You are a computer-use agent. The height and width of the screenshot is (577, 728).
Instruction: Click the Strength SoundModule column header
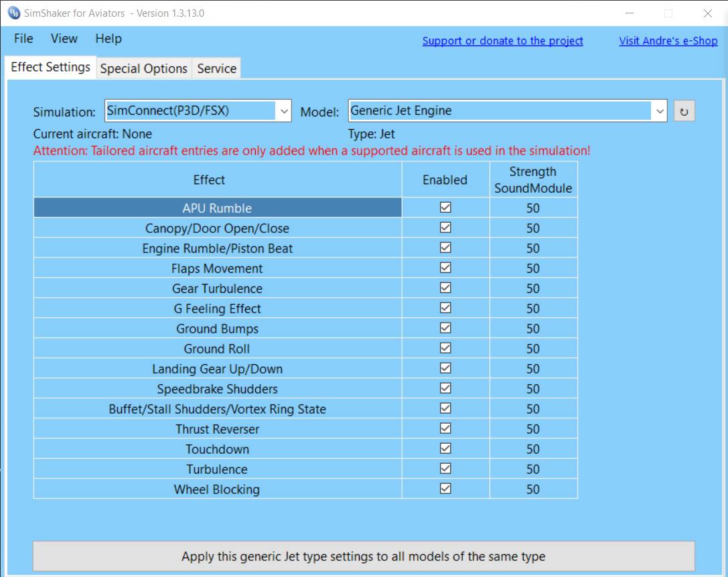[533, 179]
